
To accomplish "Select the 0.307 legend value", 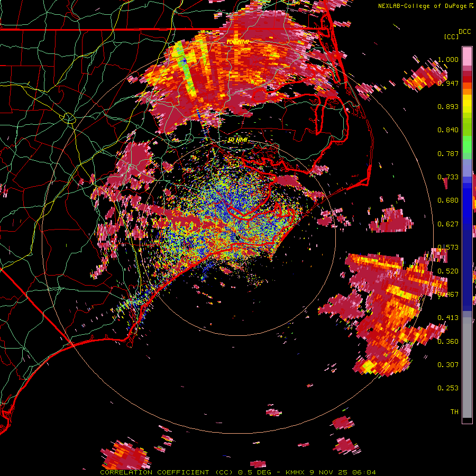I will [x=448, y=365].
